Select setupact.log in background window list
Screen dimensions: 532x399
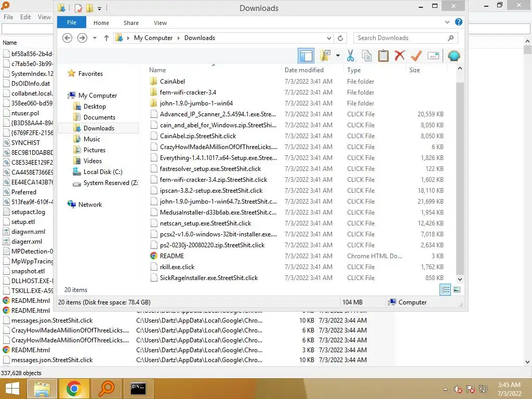(28, 212)
